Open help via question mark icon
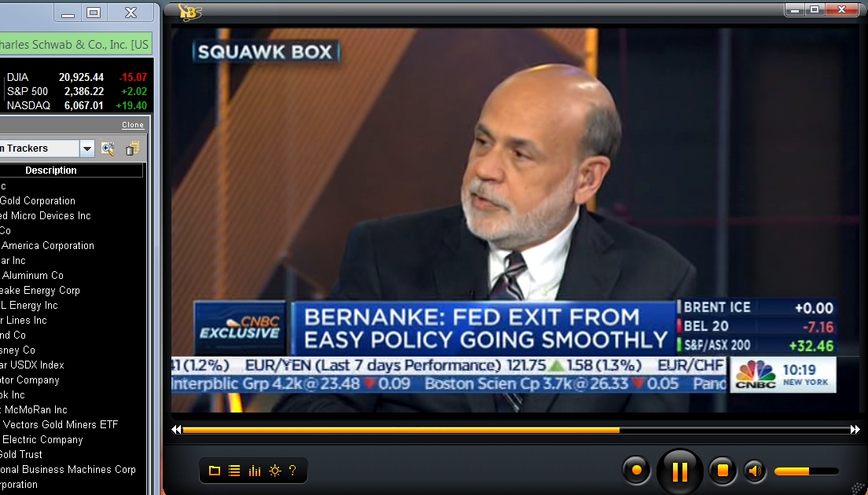Image resolution: width=868 pixels, height=495 pixels. tap(292, 471)
